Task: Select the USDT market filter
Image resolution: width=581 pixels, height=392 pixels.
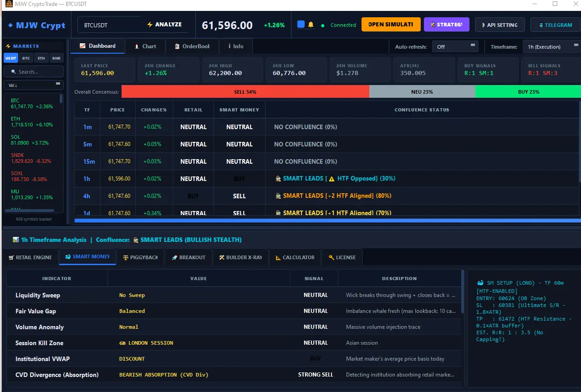Action: pos(11,58)
